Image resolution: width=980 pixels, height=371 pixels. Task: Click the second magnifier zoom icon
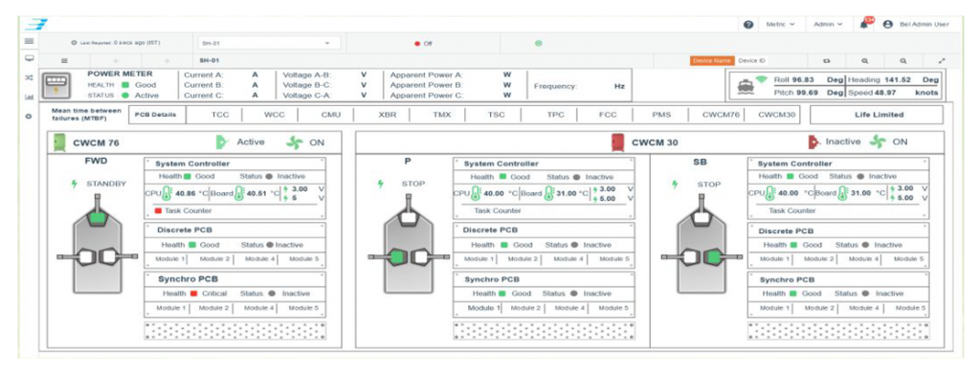coord(903,60)
